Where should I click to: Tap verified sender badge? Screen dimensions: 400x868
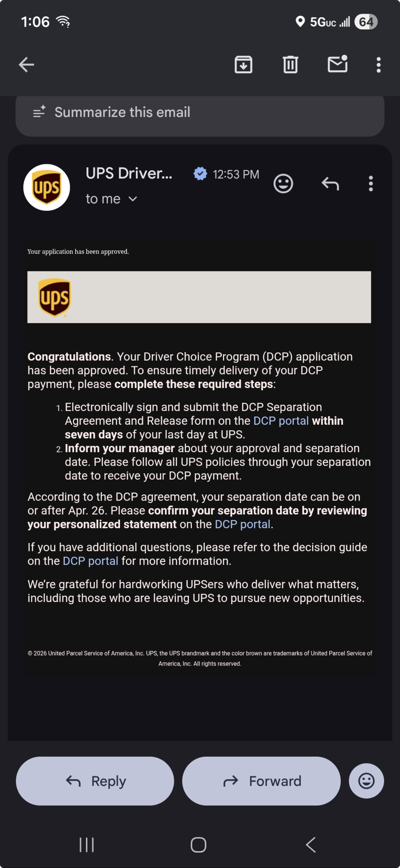(x=200, y=174)
